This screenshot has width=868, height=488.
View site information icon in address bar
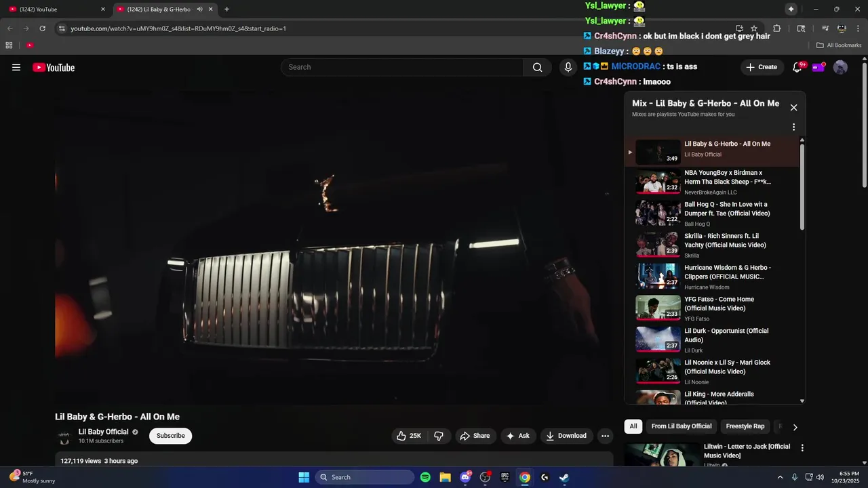tap(62, 28)
